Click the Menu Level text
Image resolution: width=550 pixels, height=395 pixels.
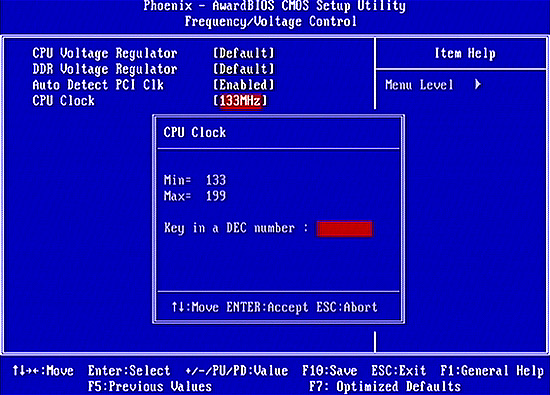[x=420, y=85]
